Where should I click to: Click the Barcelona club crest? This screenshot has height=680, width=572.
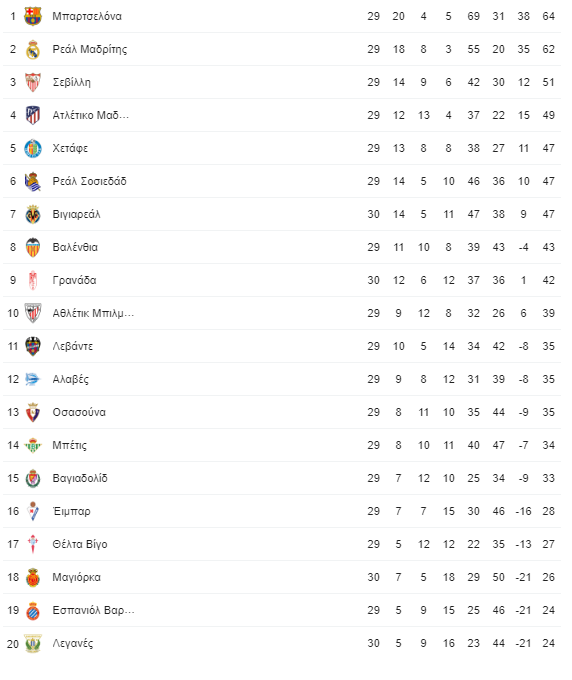(x=33, y=16)
